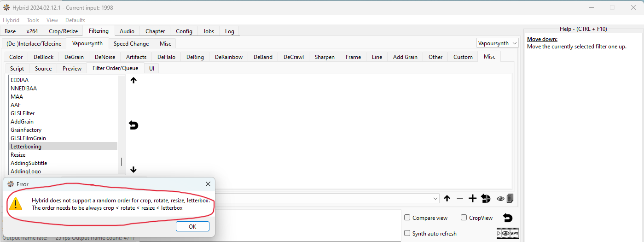Close the Error dialog with X

pyautogui.click(x=208, y=184)
